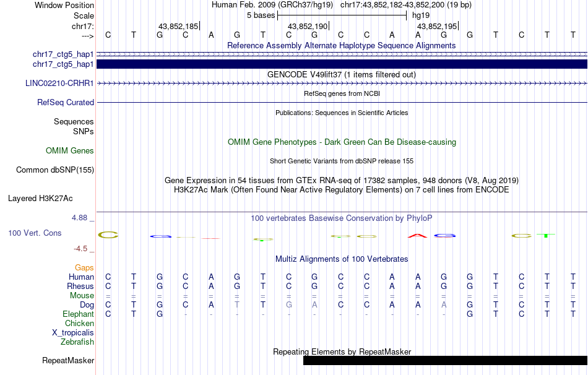Open the GENCODE V49lift37 track title
588x375 pixels.
(x=342, y=75)
